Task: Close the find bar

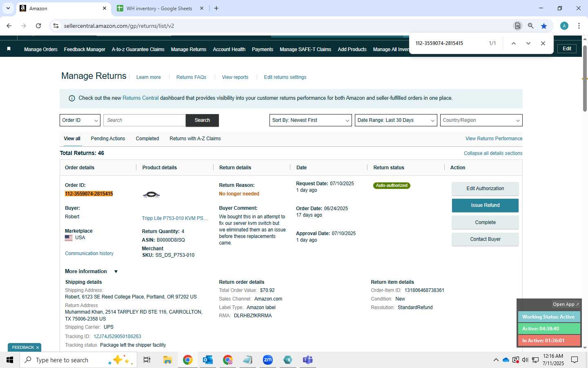Action: [543, 43]
